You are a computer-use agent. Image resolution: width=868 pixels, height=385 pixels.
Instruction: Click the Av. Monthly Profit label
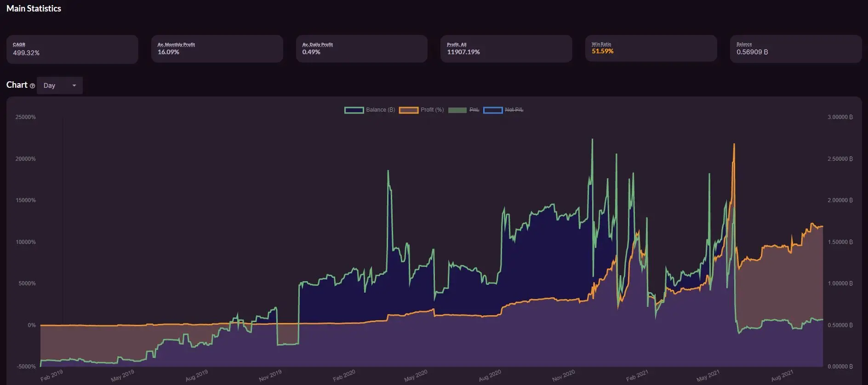tap(176, 45)
